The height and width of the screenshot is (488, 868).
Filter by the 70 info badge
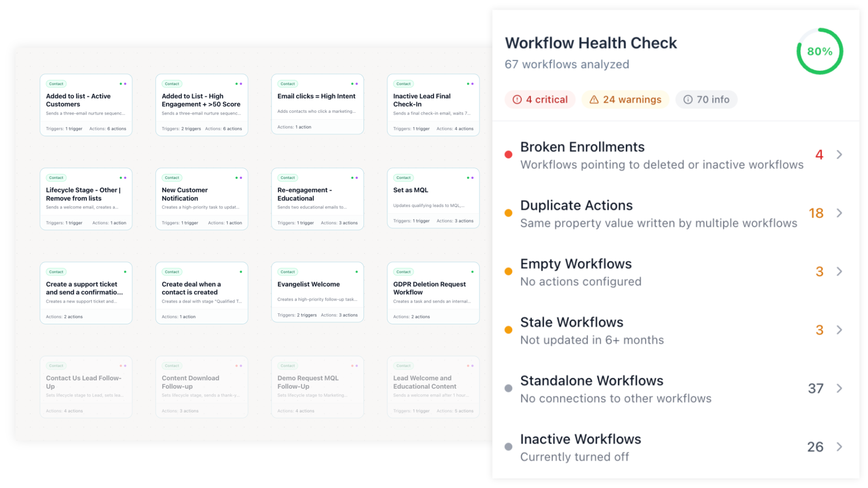click(x=706, y=99)
